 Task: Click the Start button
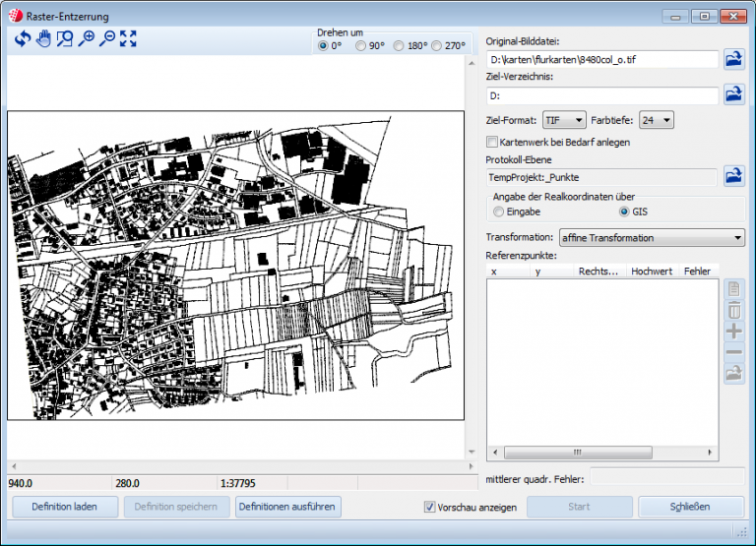579,507
